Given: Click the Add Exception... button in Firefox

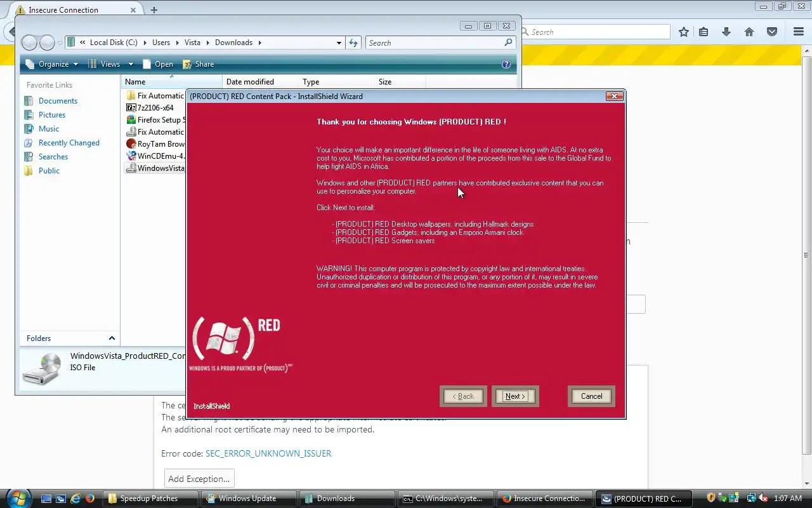Looking at the screenshot, I should tap(199, 479).
